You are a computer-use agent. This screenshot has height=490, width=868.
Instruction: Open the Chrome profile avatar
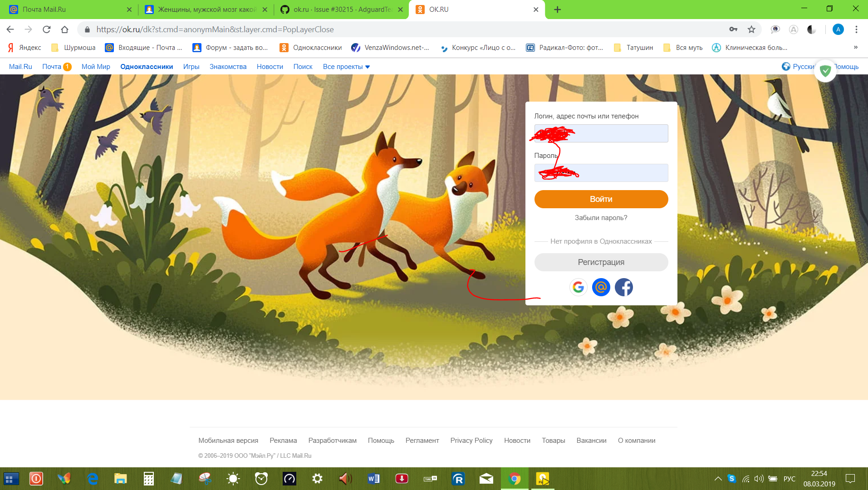(838, 29)
